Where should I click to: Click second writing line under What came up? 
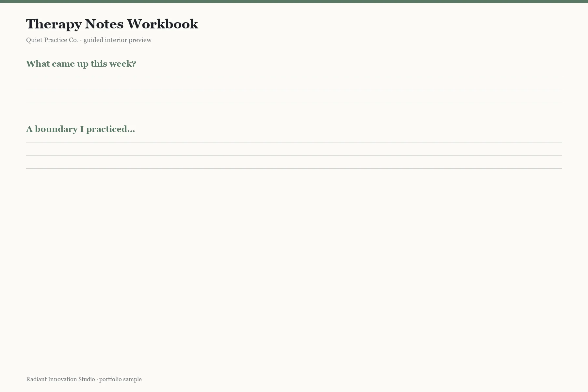[294, 90]
